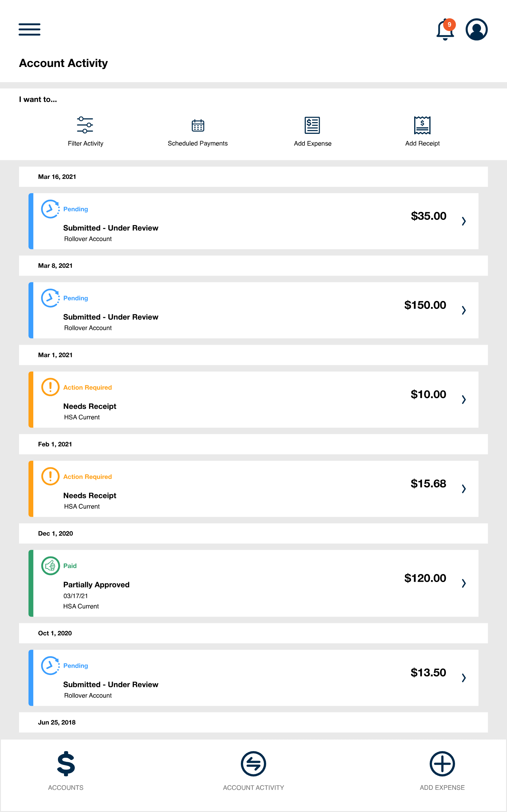
Task: Click the Add Expense document icon
Action: point(312,126)
